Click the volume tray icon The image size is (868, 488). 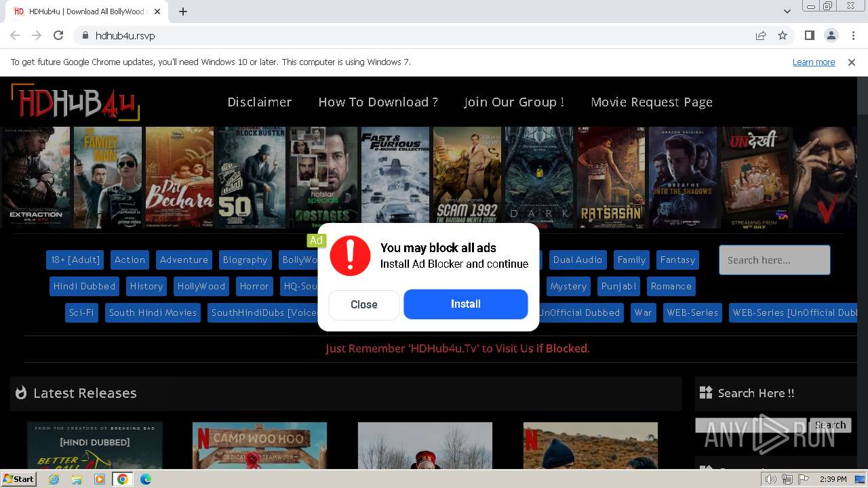click(x=770, y=479)
